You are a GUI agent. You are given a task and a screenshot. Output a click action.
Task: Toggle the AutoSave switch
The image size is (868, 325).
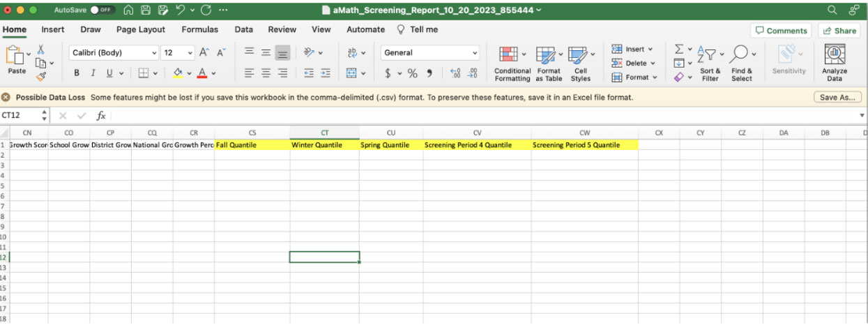tap(103, 10)
